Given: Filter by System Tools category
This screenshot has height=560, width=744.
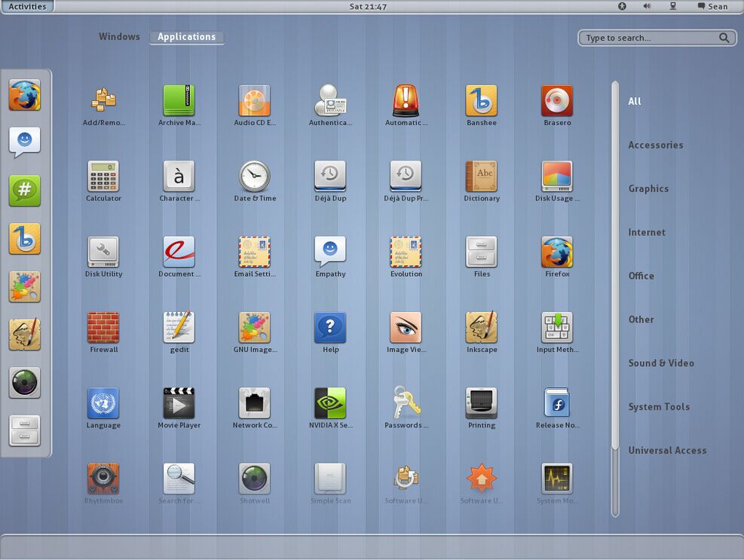Looking at the screenshot, I should pyautogui.click(x=659, y=407).
